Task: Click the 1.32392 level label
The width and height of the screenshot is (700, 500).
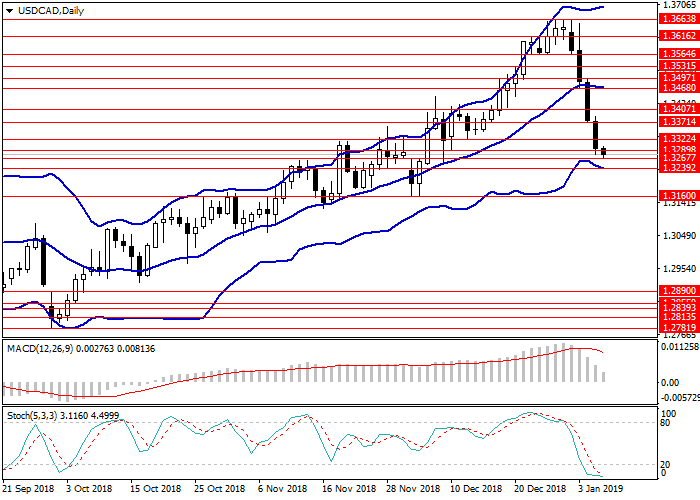Action: pyautogui.click(x=679, y=168)
